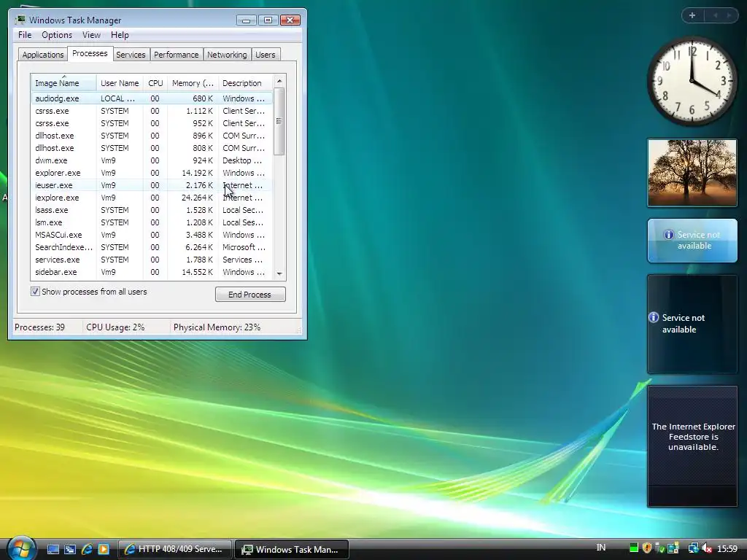Click the muted volume speaker icon
Viewport: 747px width, 560px height.
point(707,548)
